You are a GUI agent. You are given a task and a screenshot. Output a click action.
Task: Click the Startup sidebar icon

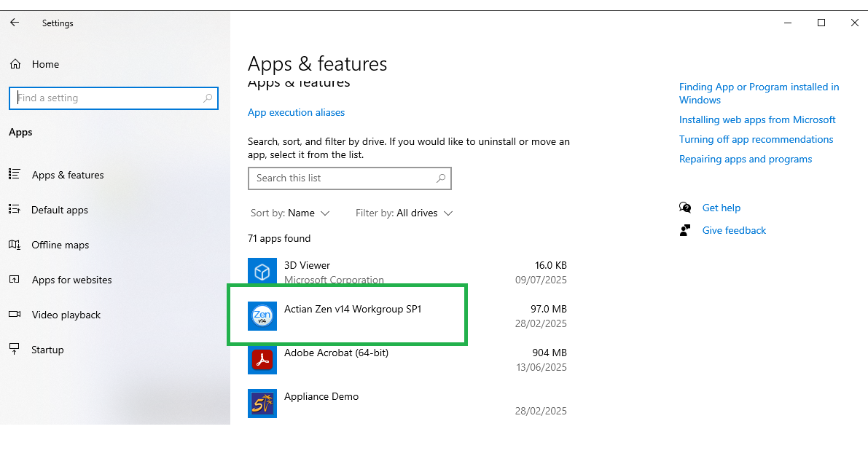click(15, 349)
